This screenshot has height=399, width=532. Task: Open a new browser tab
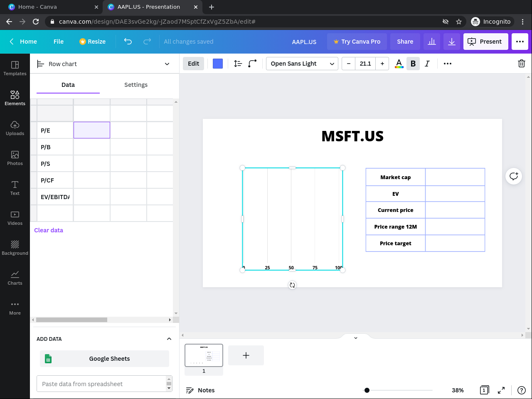212,7
